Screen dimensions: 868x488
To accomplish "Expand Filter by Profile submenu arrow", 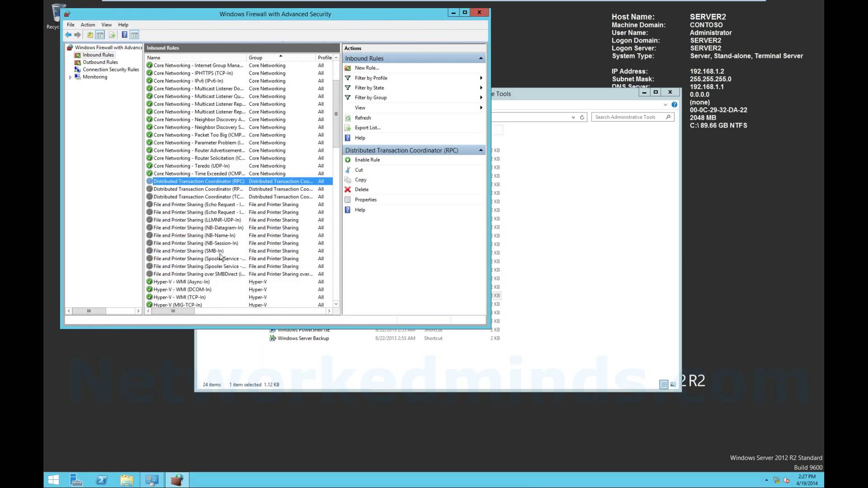I will (x=481, y=78).
